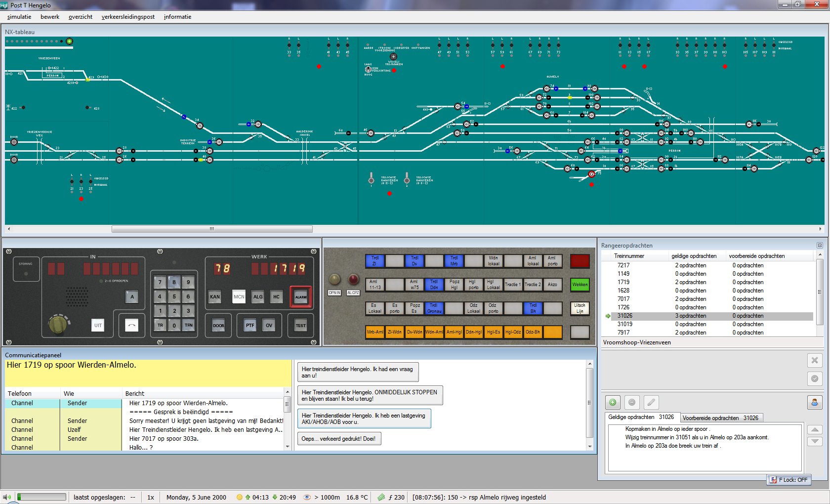Image resolution: width=830 pixels, height=504 pixels.
Task: Select the Trdl Dv line button
Action: point(415,260)
